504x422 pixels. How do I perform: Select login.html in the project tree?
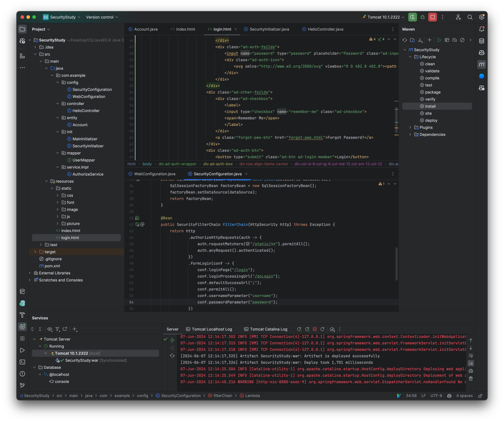70,237
